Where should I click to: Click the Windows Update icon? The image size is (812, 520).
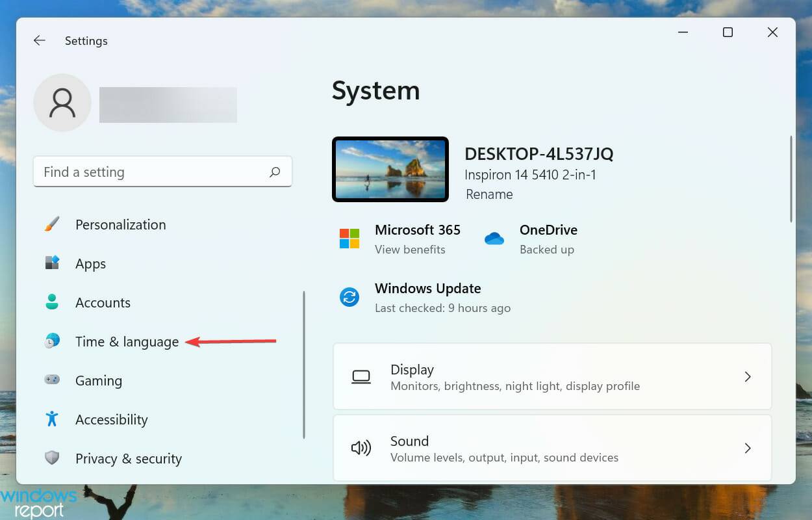(349, 297)
